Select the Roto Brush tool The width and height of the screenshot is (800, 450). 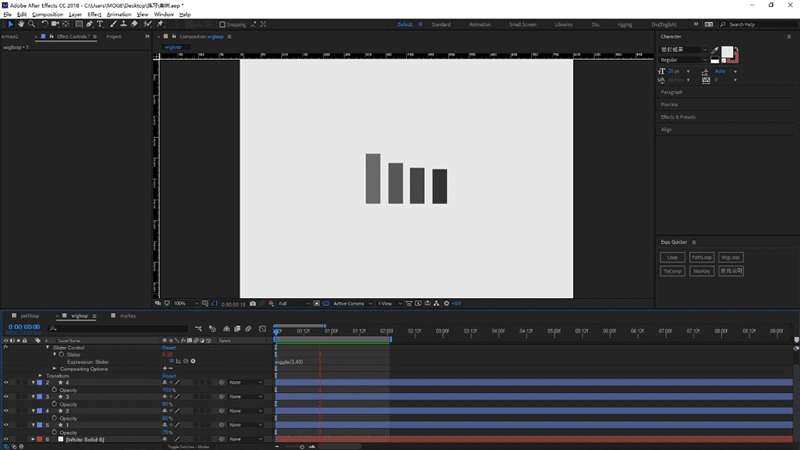tap(147, 24)
